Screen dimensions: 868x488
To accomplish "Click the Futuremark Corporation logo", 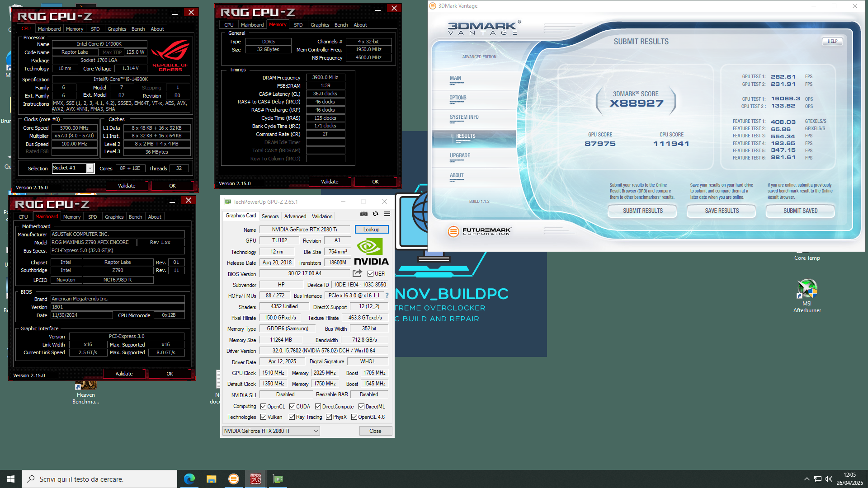I will (479, 231).
